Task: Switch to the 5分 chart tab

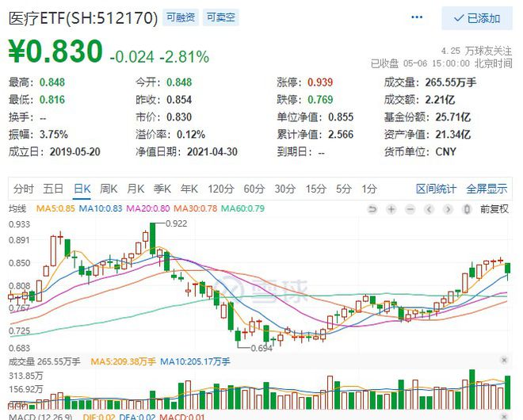Action: [x=344, y=189]
